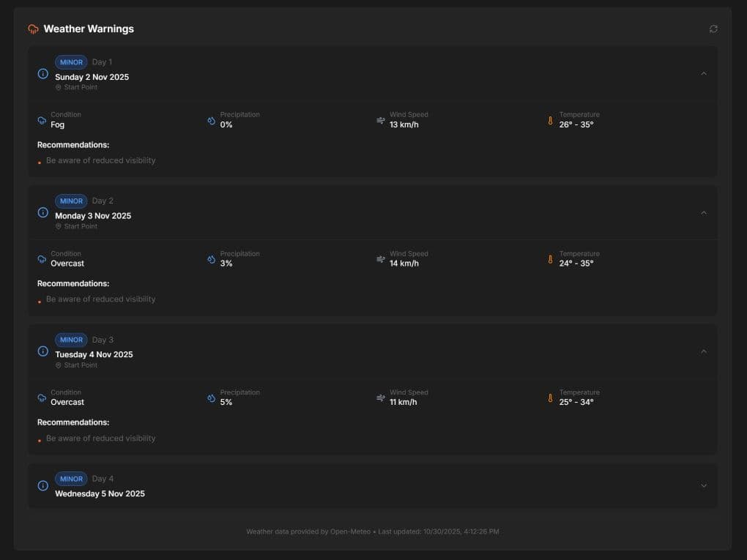This screenshot has width=747, height=560.
Task: Click Day 3 start point location pin icon
Action: coord(59,365)
